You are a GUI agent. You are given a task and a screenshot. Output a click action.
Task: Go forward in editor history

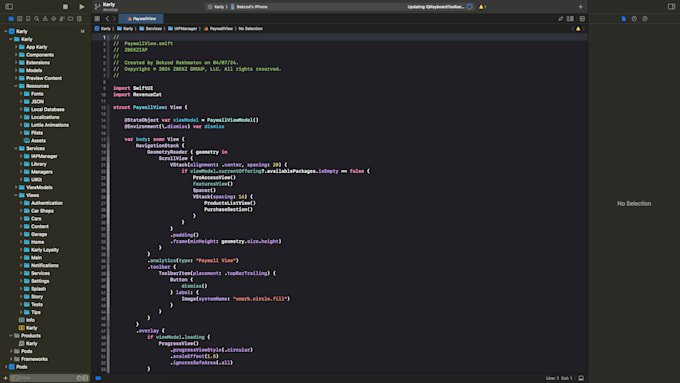(x=114, y=19)
